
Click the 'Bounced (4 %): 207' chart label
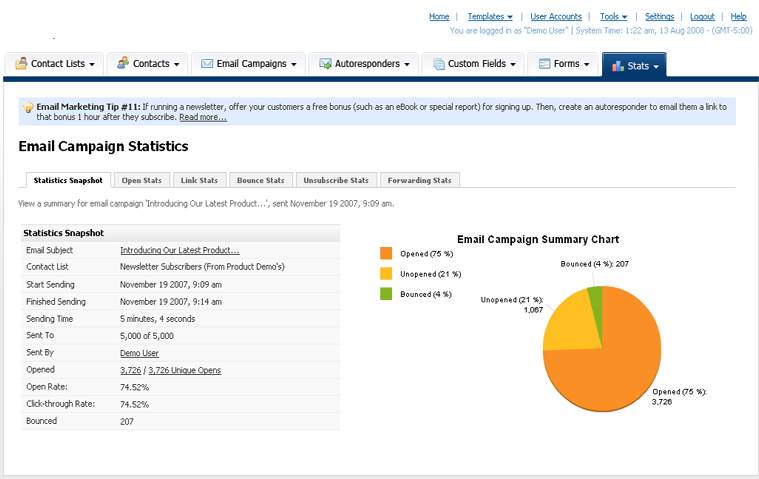(x=594, y=264)
